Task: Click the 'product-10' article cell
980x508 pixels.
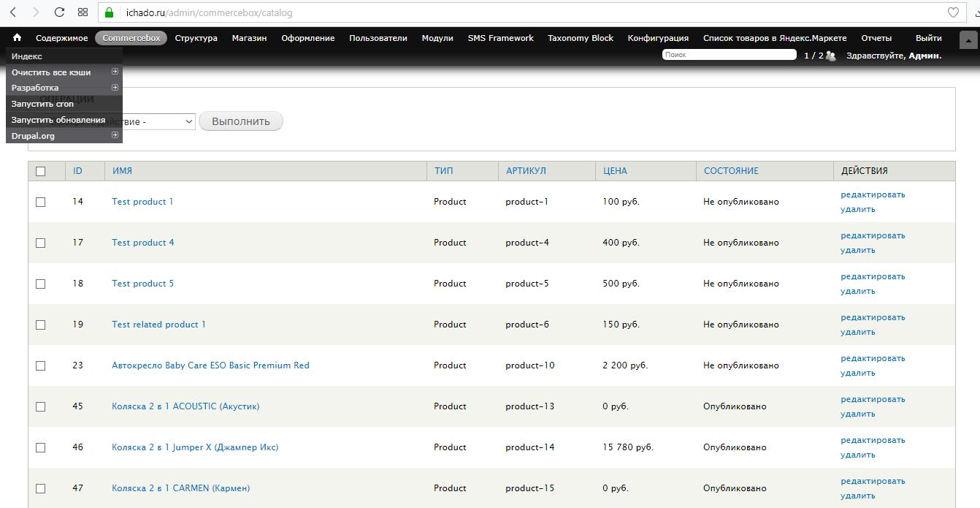Action: pyautogui.click(x=530, y=365)
